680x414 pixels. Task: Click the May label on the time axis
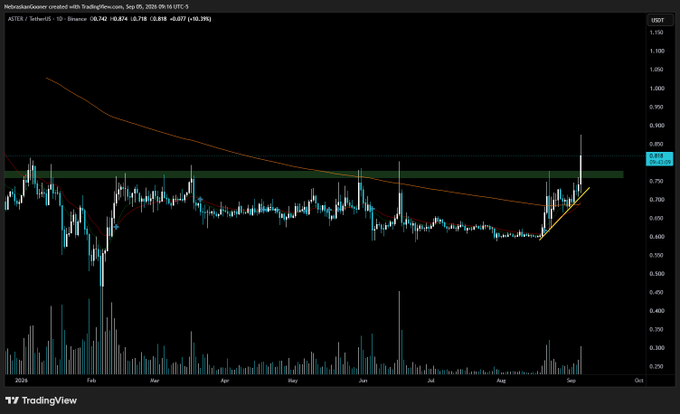(293, 381)
